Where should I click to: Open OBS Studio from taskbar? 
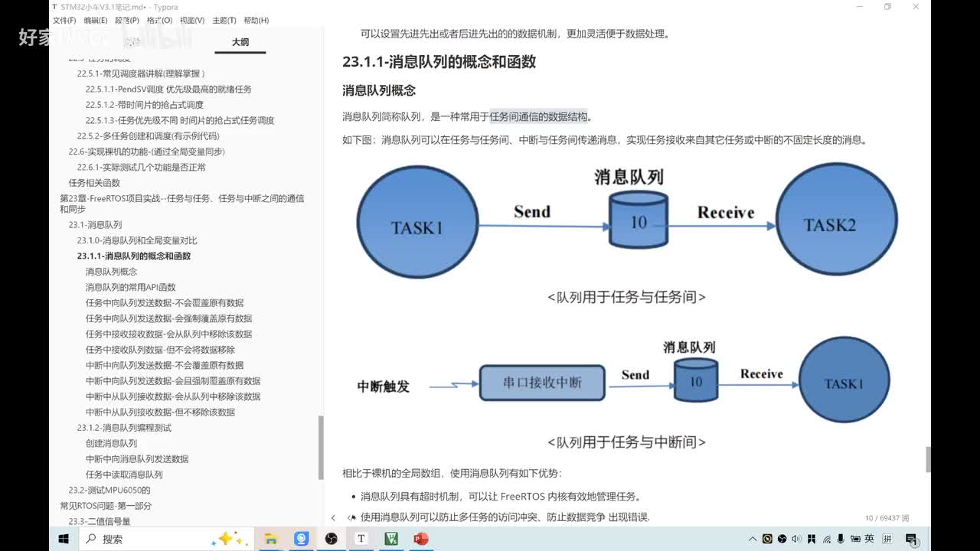click(331, 539)
